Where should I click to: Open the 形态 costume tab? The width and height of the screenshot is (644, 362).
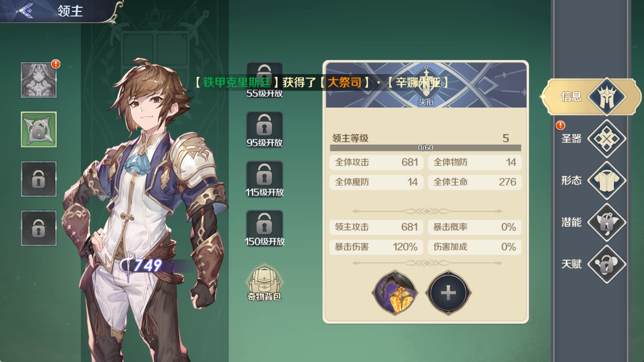pyautogui.click(x=590, y=180)
